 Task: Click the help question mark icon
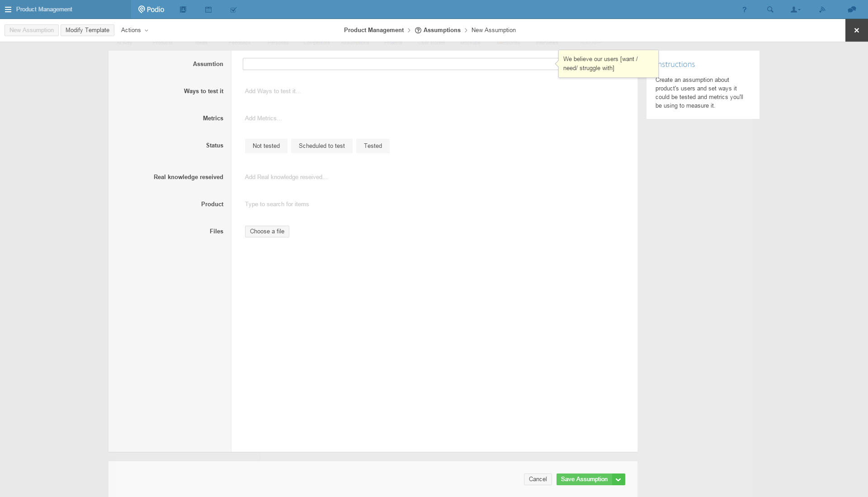pyautogui.click(x=744, y=9)
